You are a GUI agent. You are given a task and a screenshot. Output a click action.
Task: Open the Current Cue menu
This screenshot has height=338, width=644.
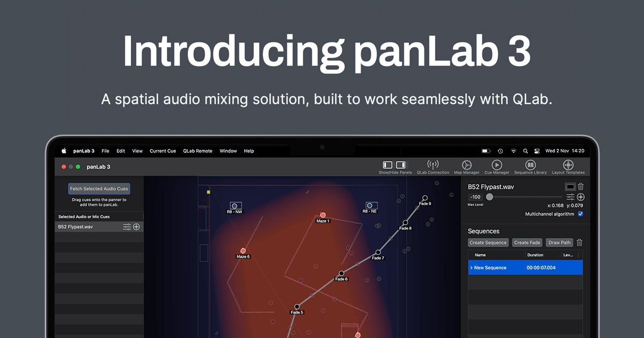point(163,151)
